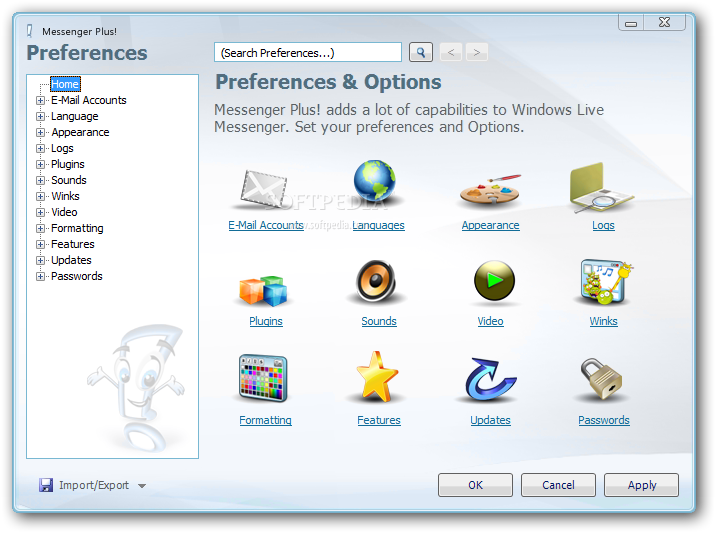Expand the Updates tree node
The height and width of the screenshot is (533, 716).
41,260
